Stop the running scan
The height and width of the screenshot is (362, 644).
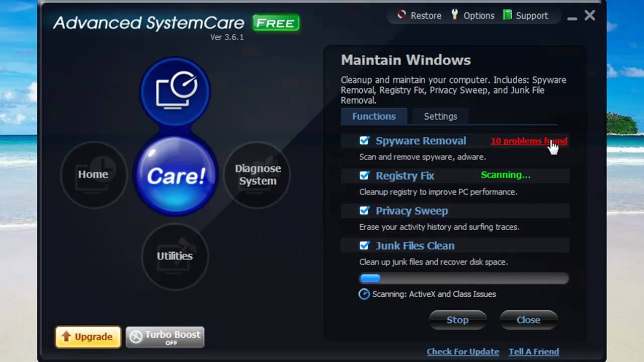457,320
